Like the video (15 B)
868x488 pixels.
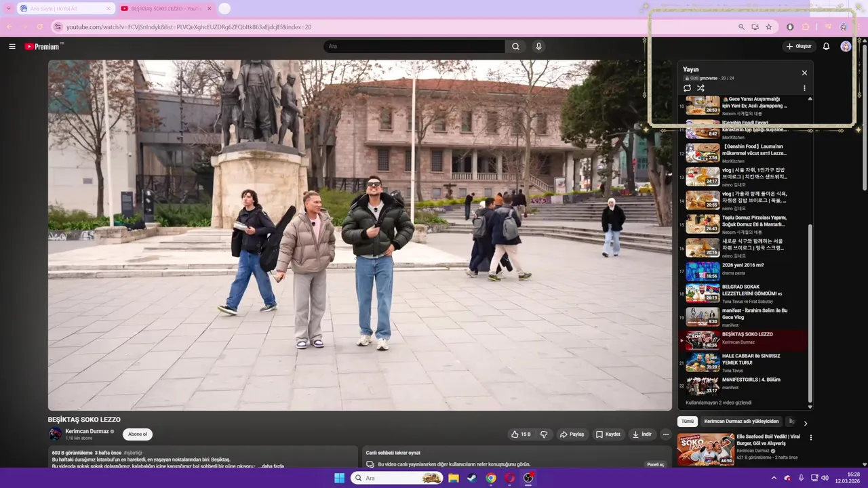pyautogui.click(x=522, y=434)
